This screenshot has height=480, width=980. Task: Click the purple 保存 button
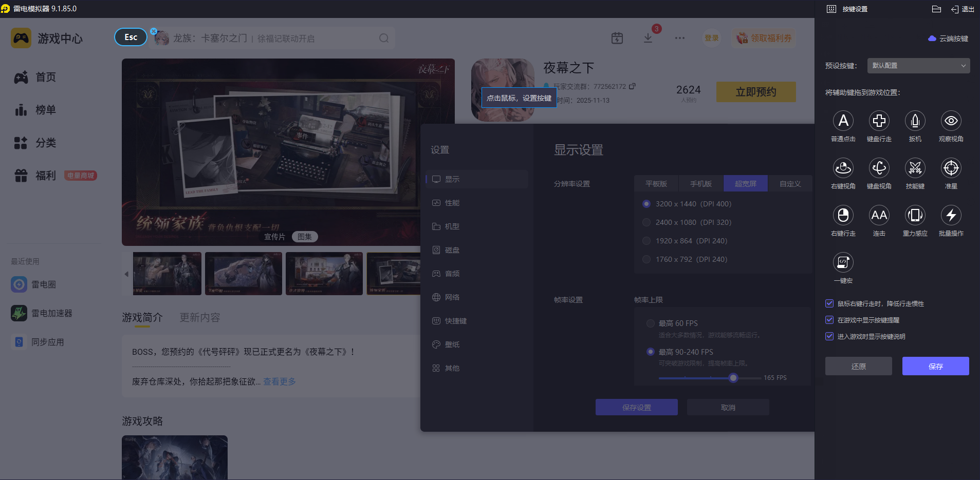(x=935, y=366)
